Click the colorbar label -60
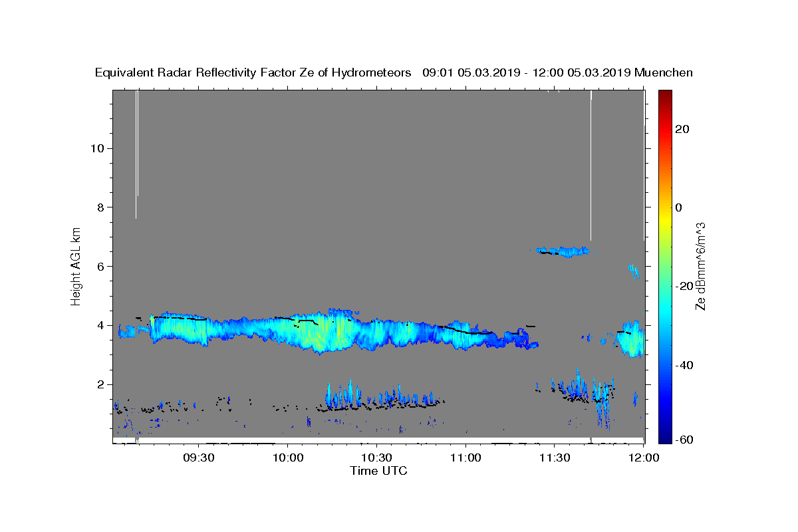Screen dimensions: 798x532 click(x=684, y=440)
